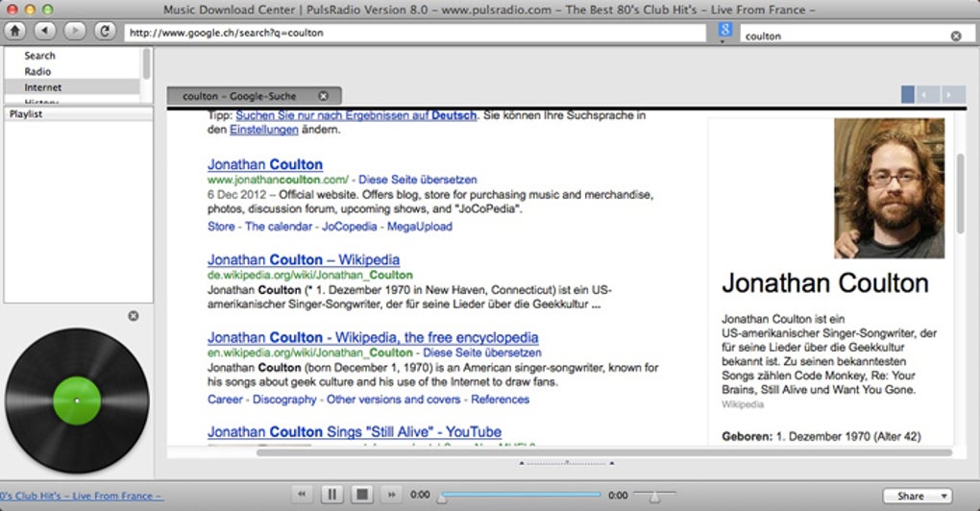
Task: Close the vinyl record artwork panel
Action: pos(134,316)
